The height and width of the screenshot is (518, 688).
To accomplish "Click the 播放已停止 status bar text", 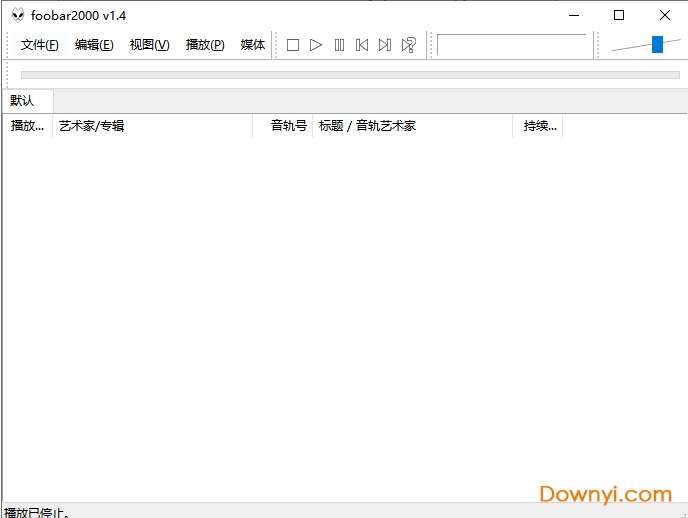I will tap(37, 512).
